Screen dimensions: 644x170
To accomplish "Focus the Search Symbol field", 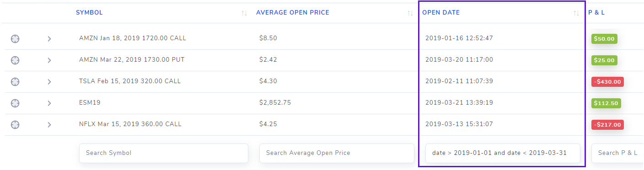I will [x=164, y=153].
